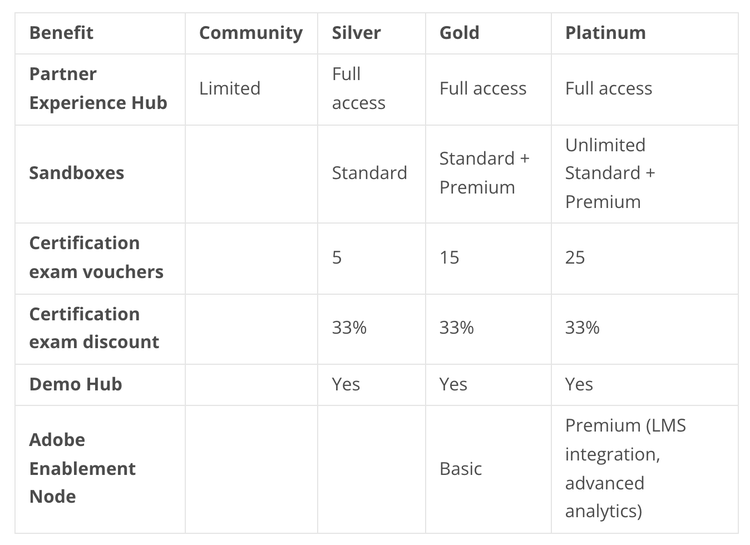Click the Adobe Enablement Node row label
Screen dimensions: 750x545
point(82,468)
